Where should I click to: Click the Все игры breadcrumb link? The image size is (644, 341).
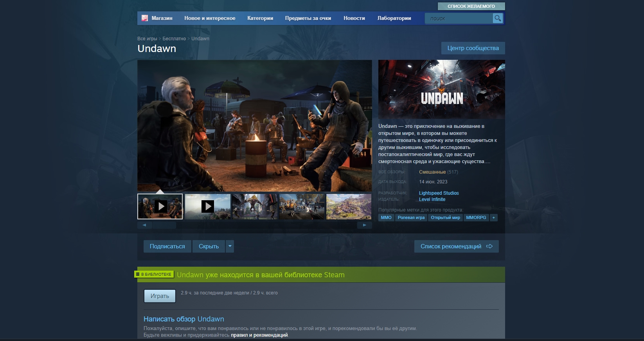147,39
